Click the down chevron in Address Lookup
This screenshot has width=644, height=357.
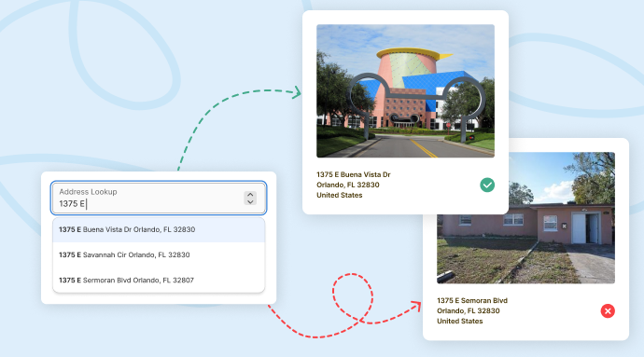[250, 202]
